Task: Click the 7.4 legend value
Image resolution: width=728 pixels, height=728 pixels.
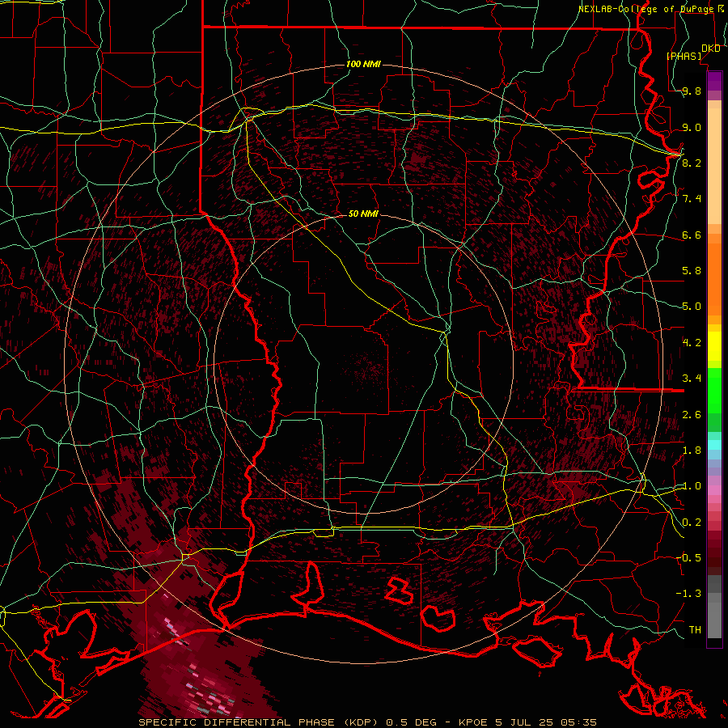Action: pyautogui.click(x=692, y=199)
